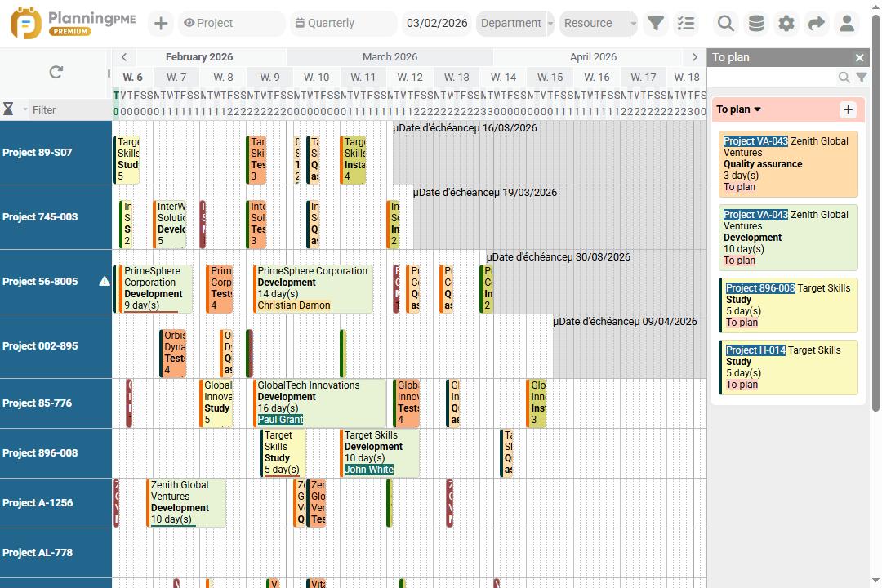Open settings gear icon
Image resolution: width=882 pixels, height=588 pixels.
[786, 23]
